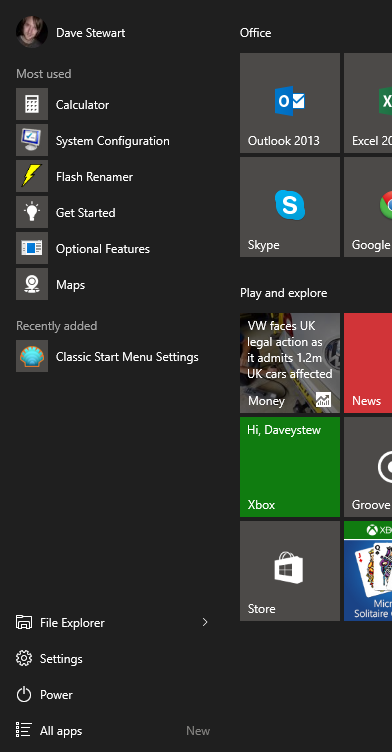Screen dimensions: 392x752
Task: Open the Power options label
Action: point(56,695)
